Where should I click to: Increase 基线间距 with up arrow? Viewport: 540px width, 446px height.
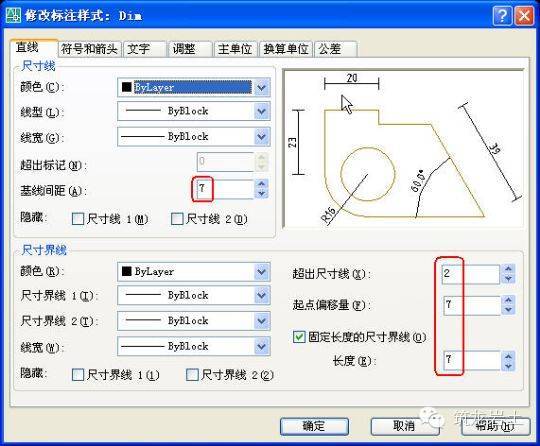pyautogui.click(x=262, y=184)
